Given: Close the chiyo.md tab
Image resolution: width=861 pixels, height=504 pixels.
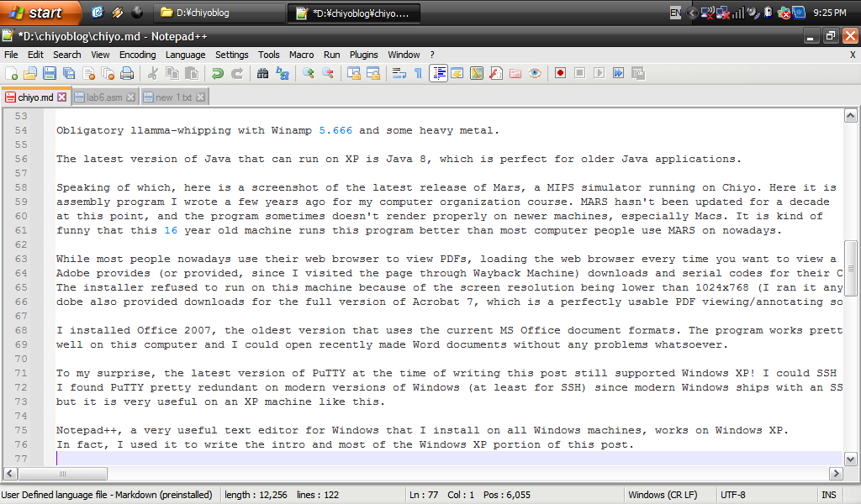Looking at the screenshot, I should click(62, 97).
